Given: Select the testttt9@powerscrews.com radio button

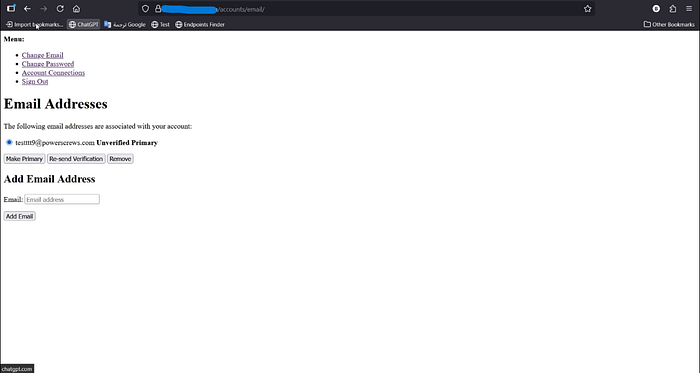Looking at the screenshot, I should (9, 142).
